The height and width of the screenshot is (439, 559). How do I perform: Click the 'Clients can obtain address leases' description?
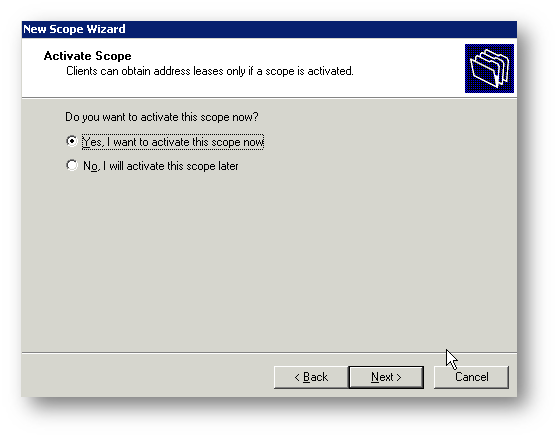210,71
